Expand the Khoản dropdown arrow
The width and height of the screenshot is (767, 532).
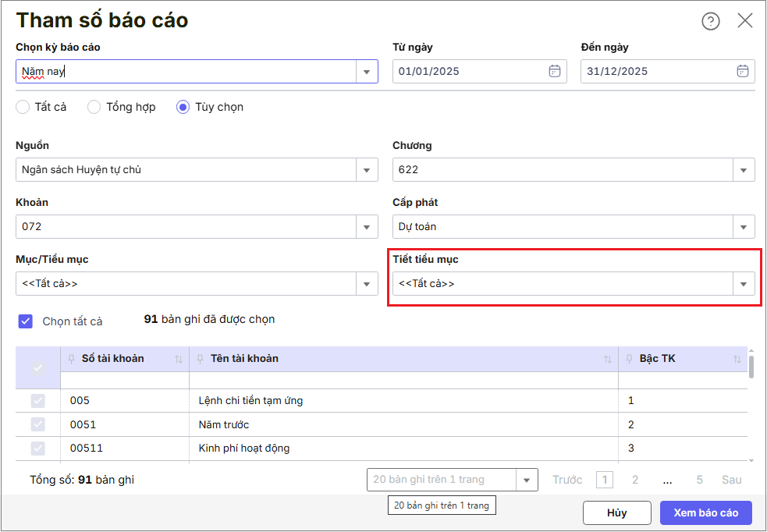click(x=367, y=227)
